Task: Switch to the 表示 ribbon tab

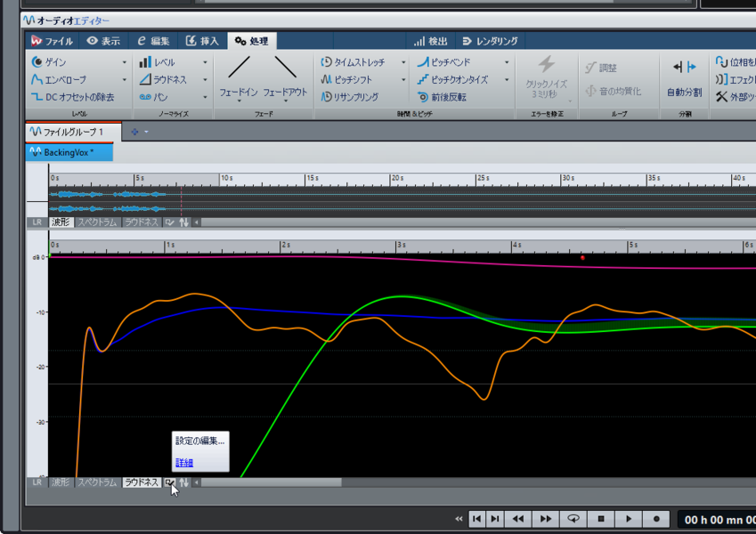Action: click(103, 41)
